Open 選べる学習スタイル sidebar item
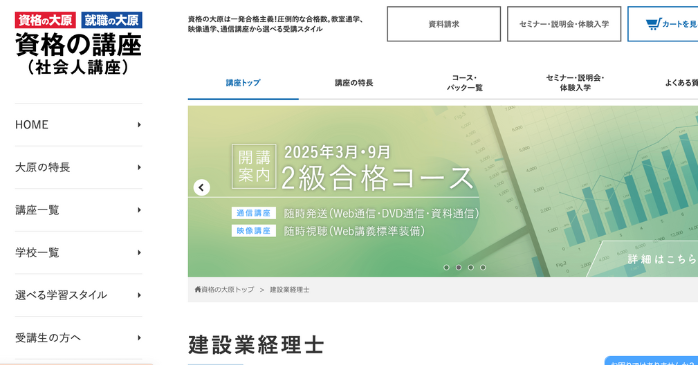This screenshot has height=365, width=698. 78,295
